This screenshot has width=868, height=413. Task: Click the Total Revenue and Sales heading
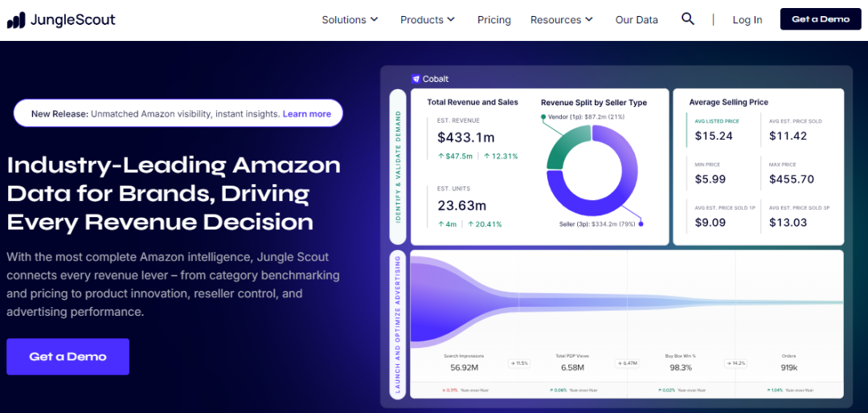(x=473, y=102)
